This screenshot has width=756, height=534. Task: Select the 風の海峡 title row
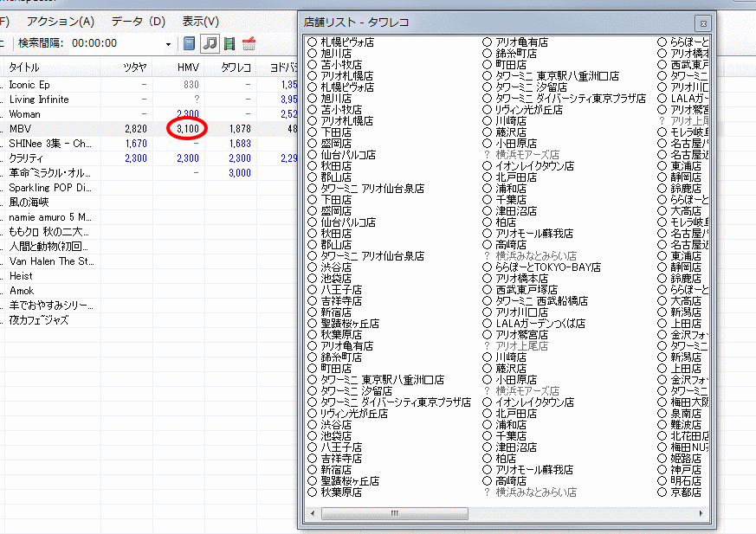pos(29,203)
